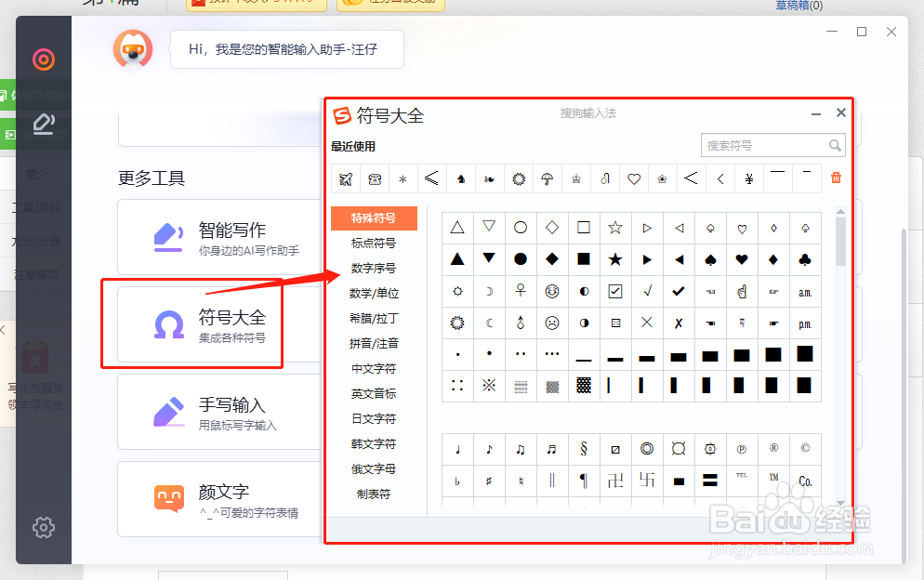Select the 日文字符 category
The image size is (924, 580).
click(x=374, y=419)
